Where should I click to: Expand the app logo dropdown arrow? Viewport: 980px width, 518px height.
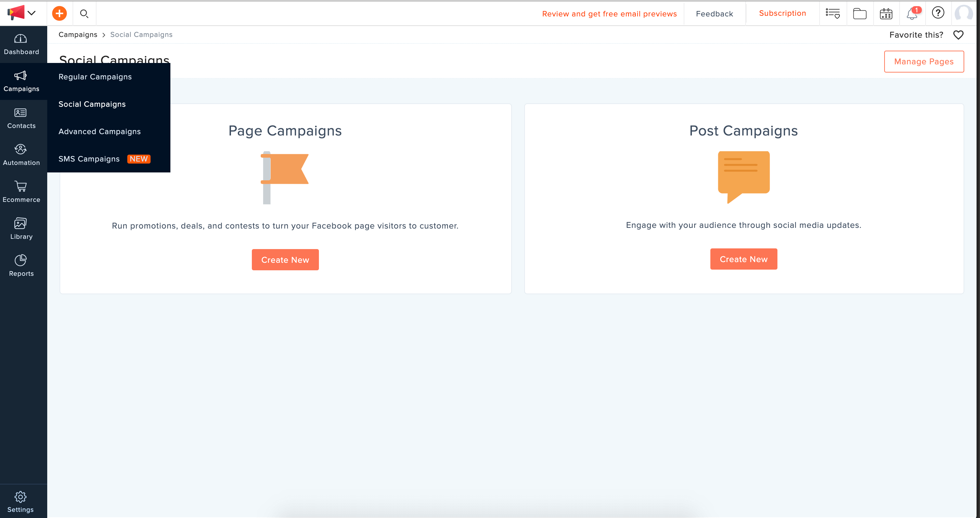pos(31,13)
